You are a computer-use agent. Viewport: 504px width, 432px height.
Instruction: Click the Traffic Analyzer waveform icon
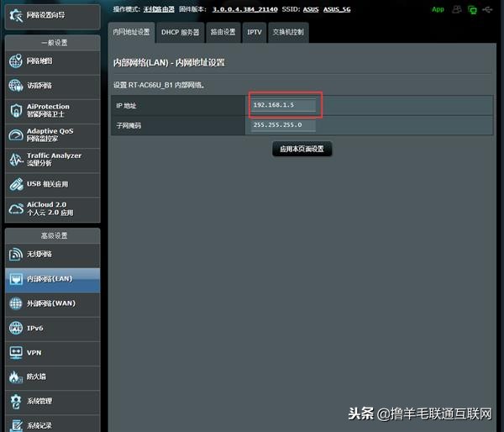(16, 160)
